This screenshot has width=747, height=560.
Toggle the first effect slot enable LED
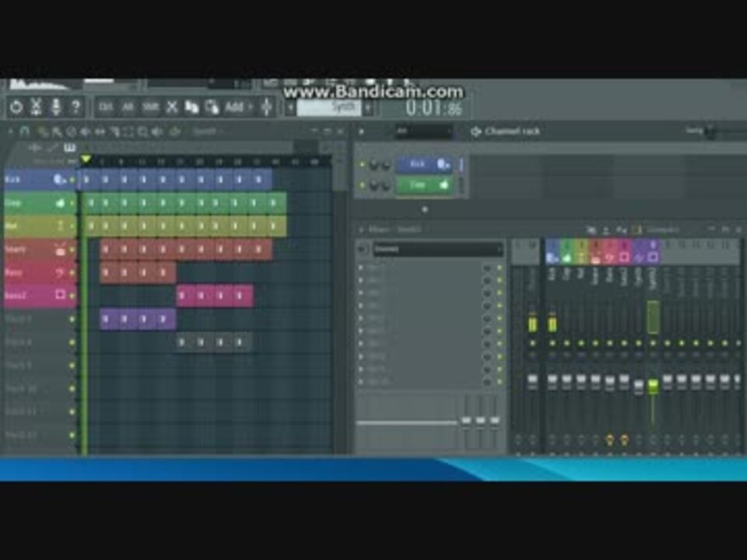(x=500, y=268)
